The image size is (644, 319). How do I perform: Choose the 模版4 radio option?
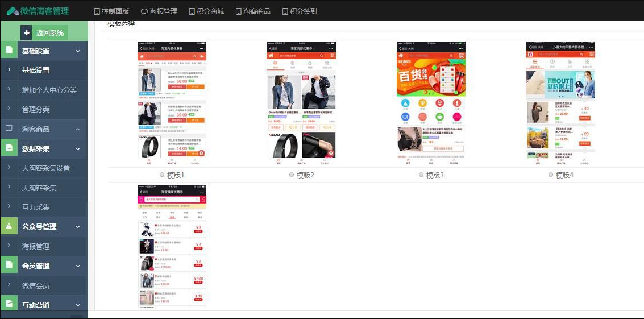tap(551, 175)
